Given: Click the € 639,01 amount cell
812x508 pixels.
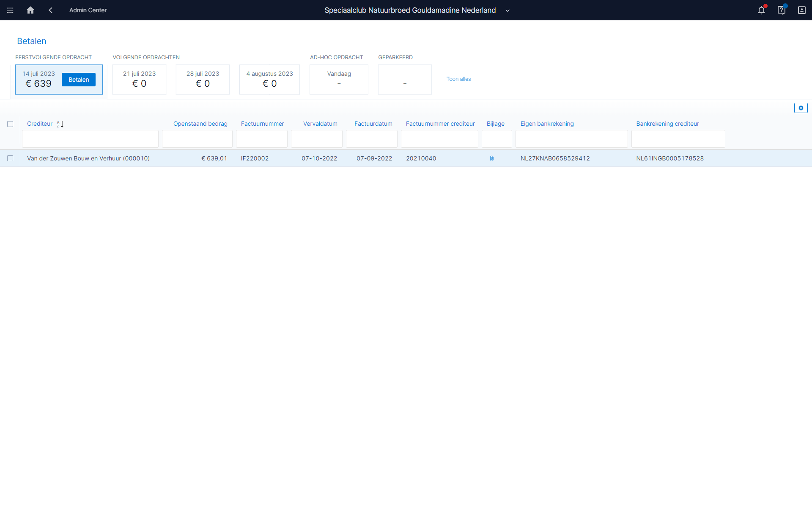Looking at the screenshot, I should 214,158.
